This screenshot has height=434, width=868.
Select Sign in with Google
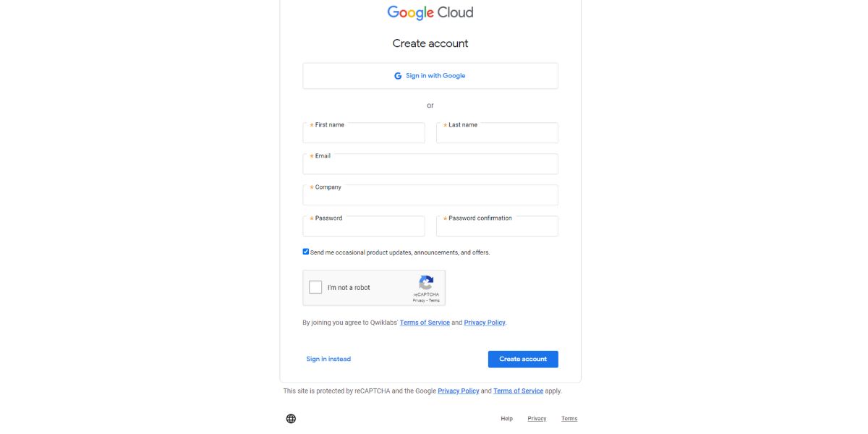pyautogui.click(x=430, y=75)
